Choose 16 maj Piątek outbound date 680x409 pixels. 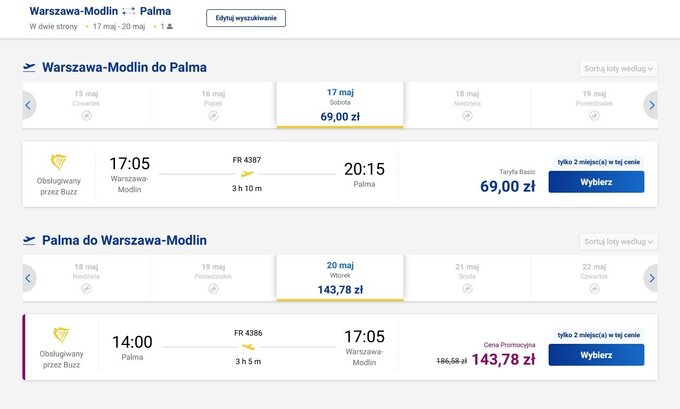pos(213,105)
